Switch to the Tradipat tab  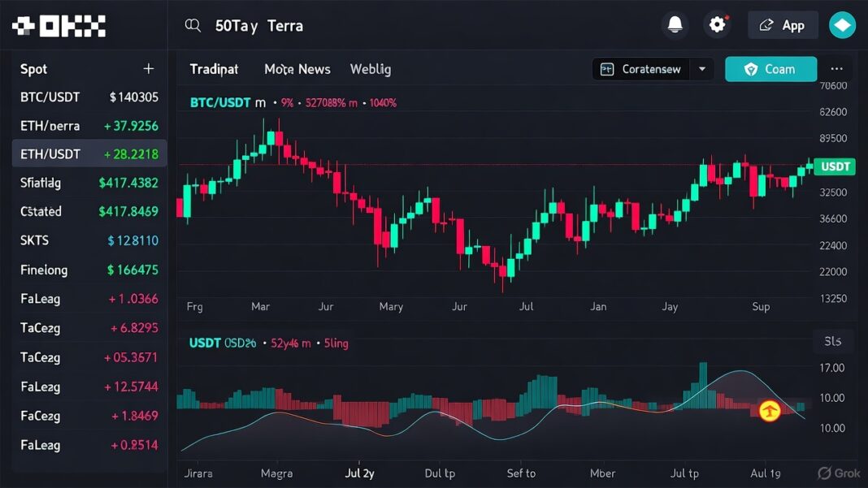click(x=214, y=69)
